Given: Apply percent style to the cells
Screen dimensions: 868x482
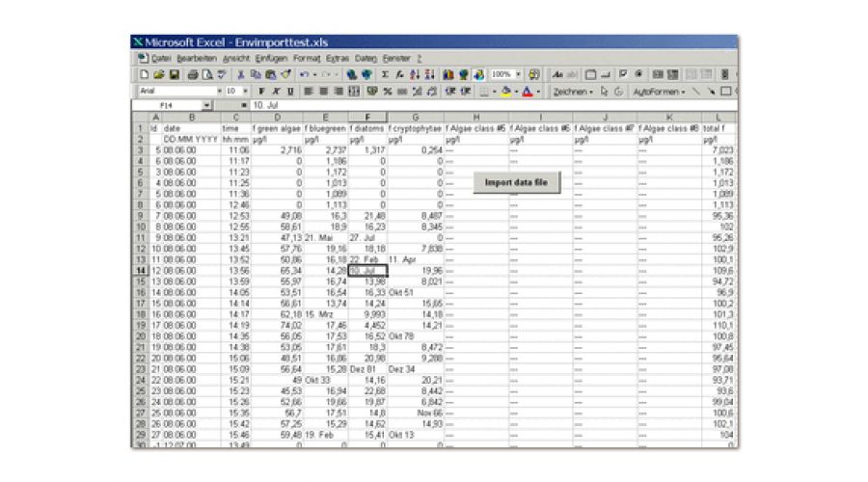Looking at the screenshot, I should tap(388, 92).
